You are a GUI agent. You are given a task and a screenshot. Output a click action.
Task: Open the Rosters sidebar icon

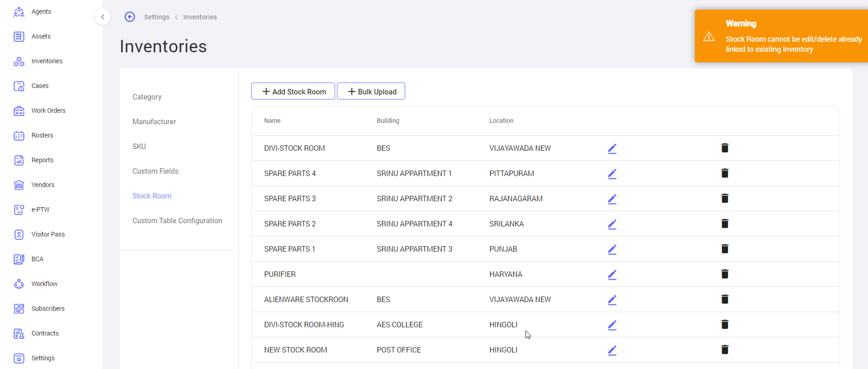click(19, 136)
